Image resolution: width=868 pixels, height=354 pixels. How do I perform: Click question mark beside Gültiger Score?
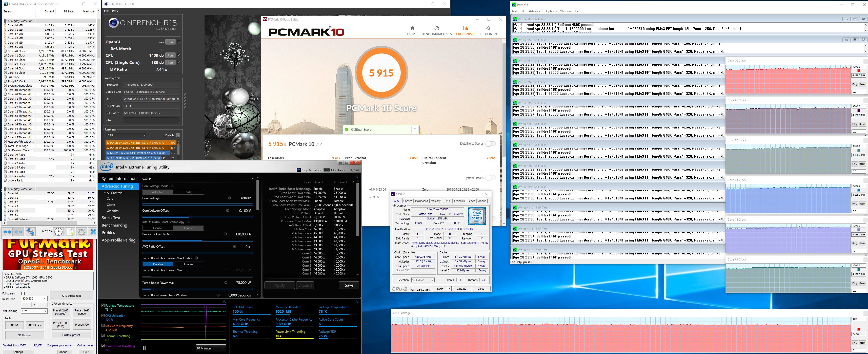point(415,129)
